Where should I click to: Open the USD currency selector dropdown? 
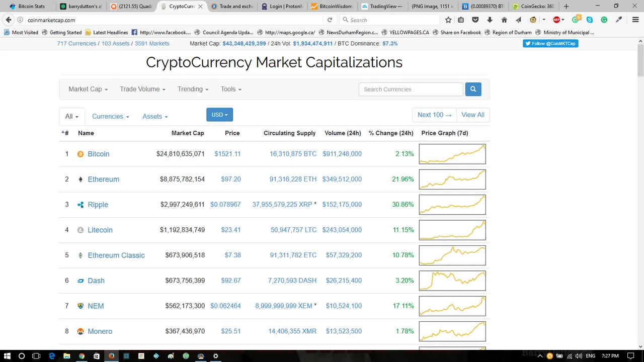pos(219,115)
